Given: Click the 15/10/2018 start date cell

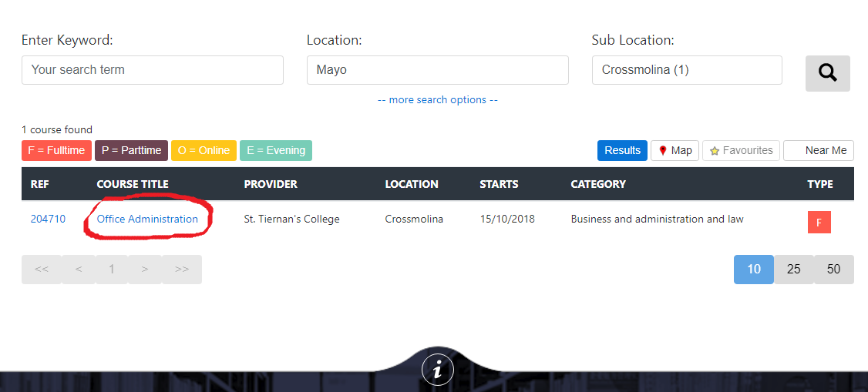Looking at the screenshot, I should tap(507, 219).
